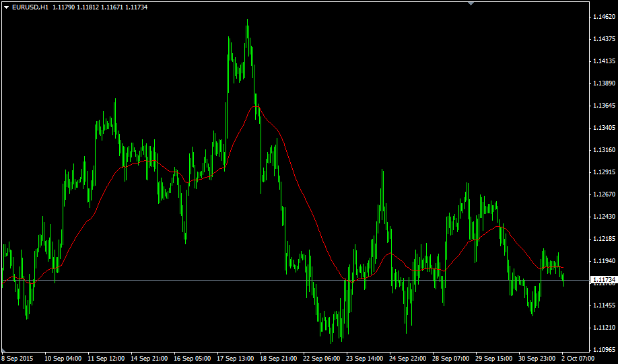Click the 1.12915 price scale label

point(604,172)
